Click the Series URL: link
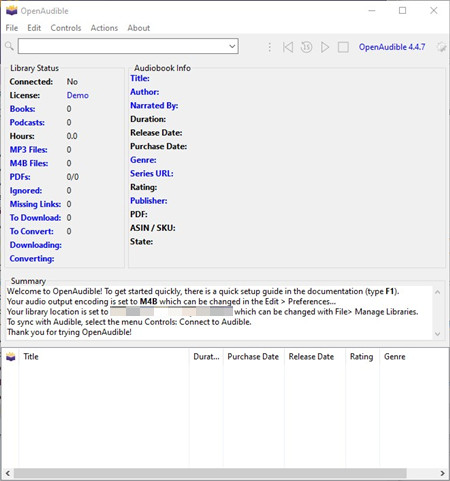Screen dimensions: 450x481 click(152, 174)
